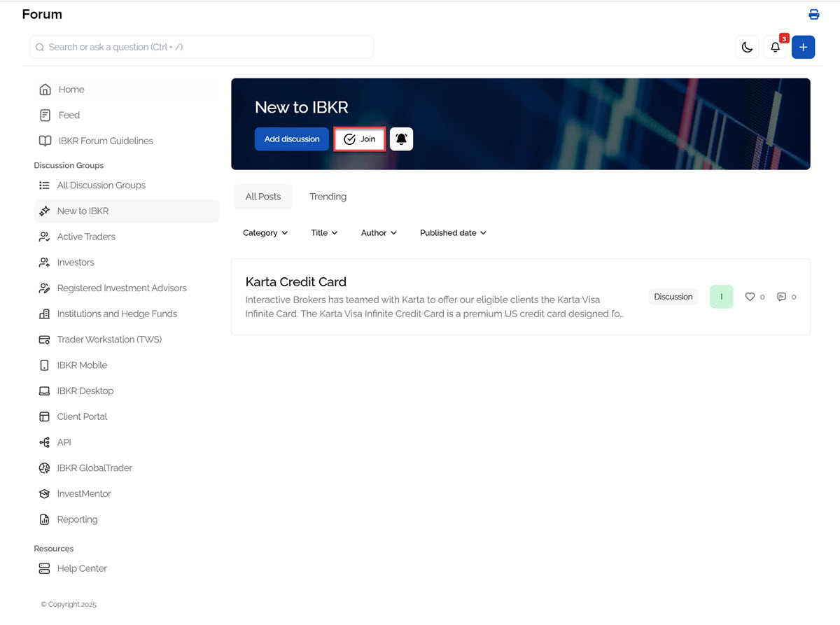Image resolution: width=840 pixels, height=625 pixels.
Task: Toggle group notifications via the bell banner icon
Action: 401,139
